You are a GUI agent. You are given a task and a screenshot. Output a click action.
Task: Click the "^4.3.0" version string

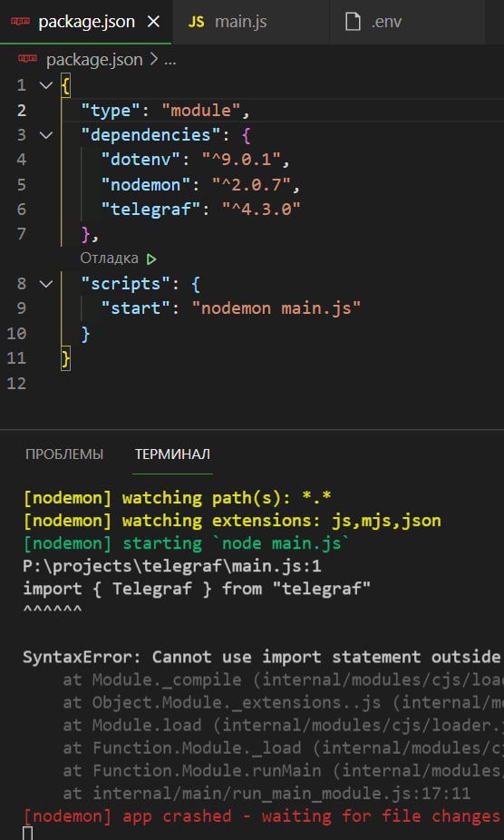click(x=261, y=209)
